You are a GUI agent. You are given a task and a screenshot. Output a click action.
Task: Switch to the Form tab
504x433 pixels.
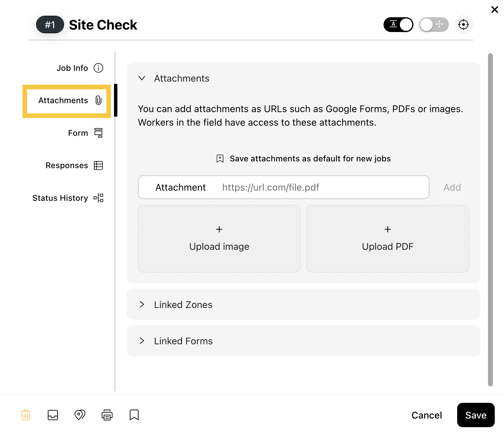85,133
